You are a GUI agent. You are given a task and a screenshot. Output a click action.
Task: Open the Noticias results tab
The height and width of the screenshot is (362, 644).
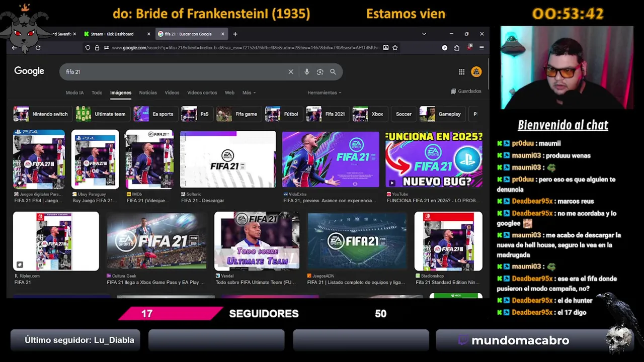tap(148, 93)
